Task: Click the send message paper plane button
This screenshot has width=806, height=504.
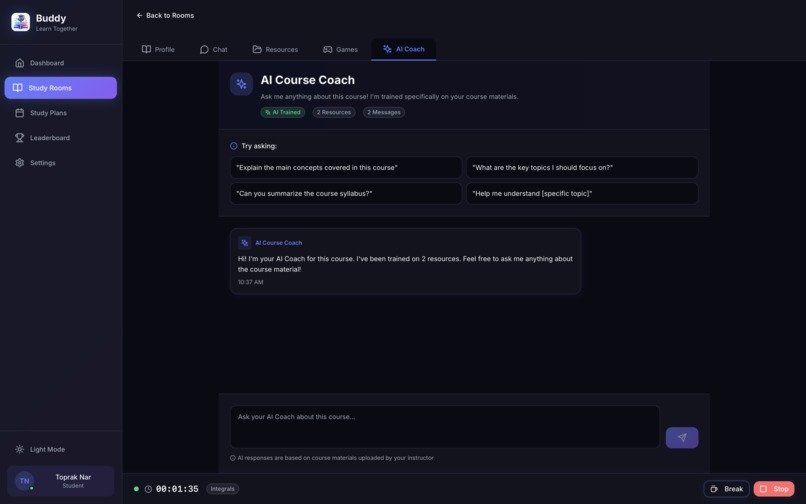Action: pyautogui.click(x=682, y=438)
